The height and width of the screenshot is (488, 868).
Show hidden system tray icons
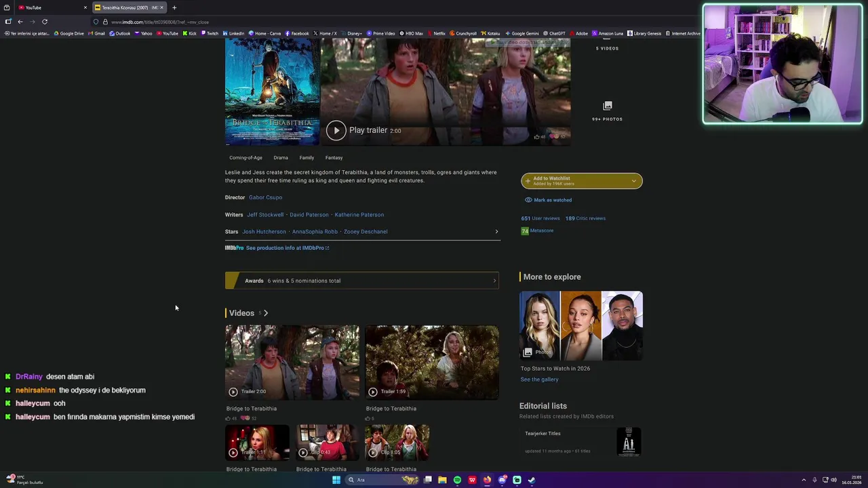804,480
